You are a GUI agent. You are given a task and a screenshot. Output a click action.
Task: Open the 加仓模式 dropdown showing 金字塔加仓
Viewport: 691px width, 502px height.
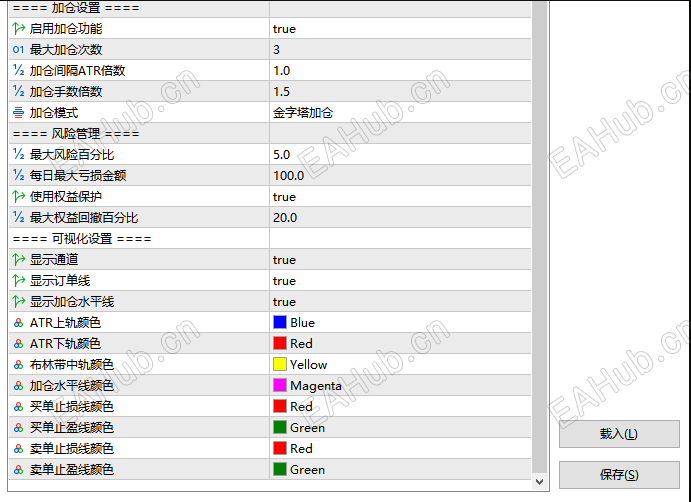click(x=400, y=112)
